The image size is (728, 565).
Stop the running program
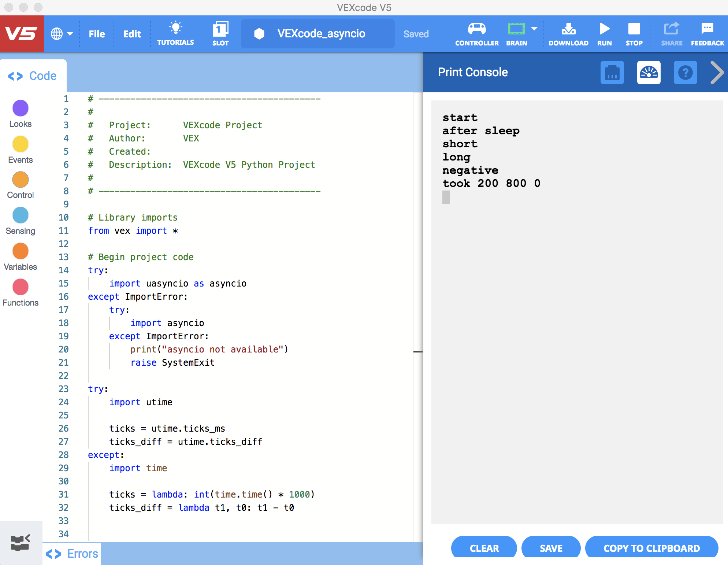(x=634, y=34)
